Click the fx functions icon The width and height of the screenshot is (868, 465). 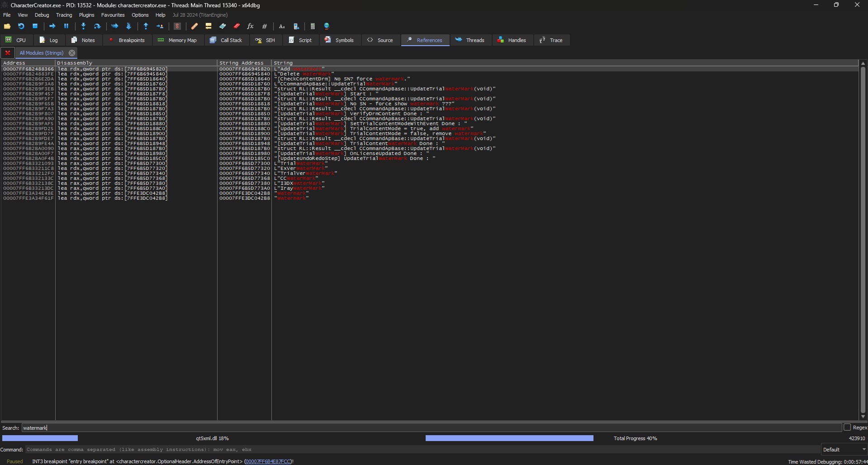[250, 26]
